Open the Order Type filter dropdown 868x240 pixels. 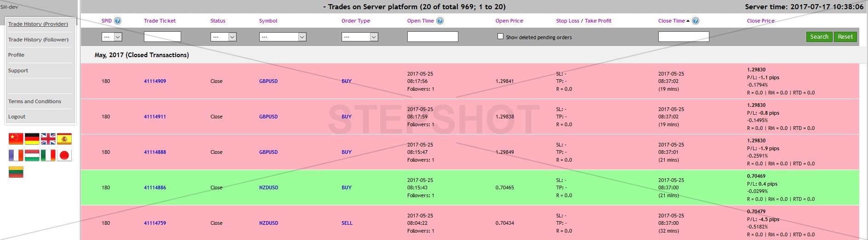pos(360,37)
